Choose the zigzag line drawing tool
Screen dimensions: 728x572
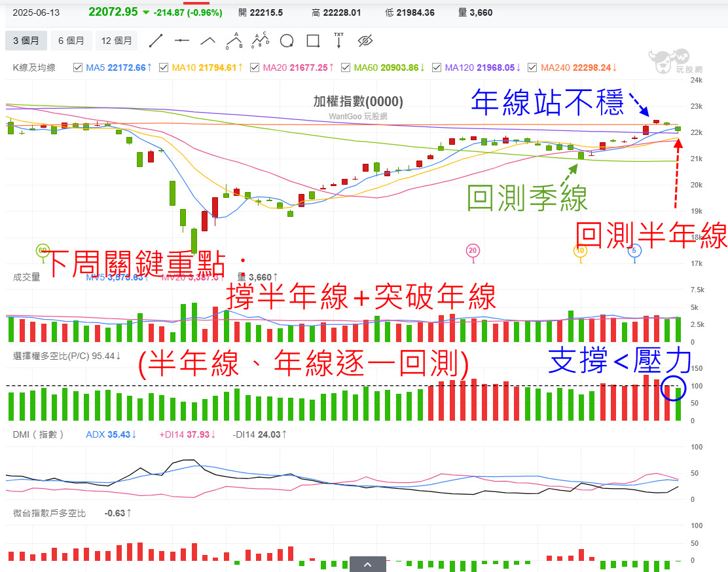click(x=208, y=41)
